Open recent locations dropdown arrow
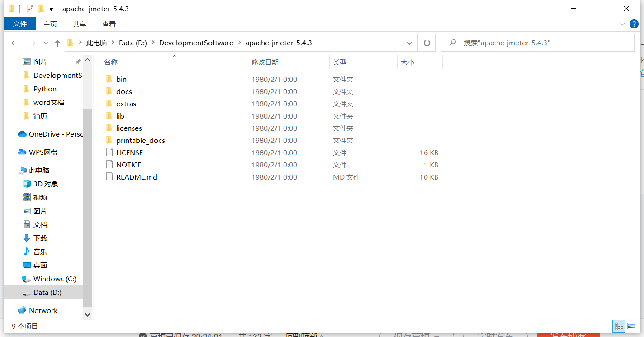 (x=46, y=43)
